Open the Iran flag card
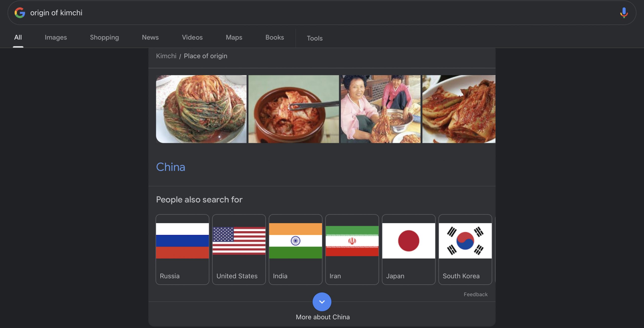Screen dimensions: 644x328 point(352,249)
